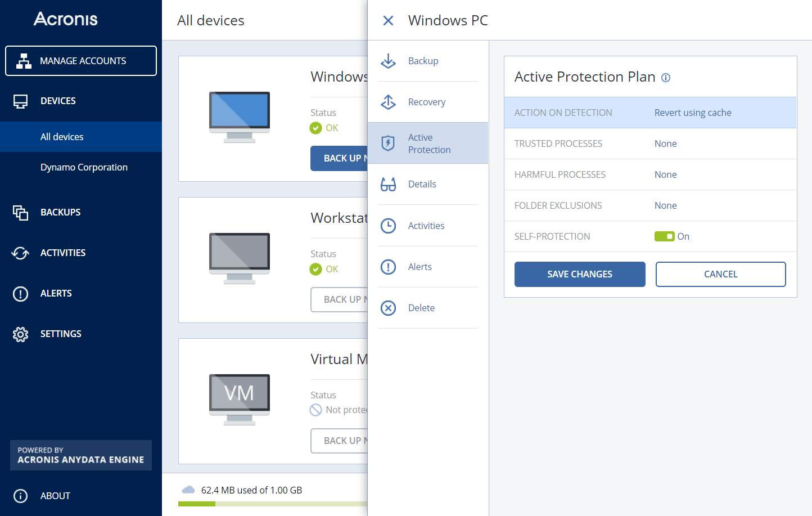This screenshot has width=812, height=516.
Task: Open the Backups section in sidebar
Action: pos(60,212)
